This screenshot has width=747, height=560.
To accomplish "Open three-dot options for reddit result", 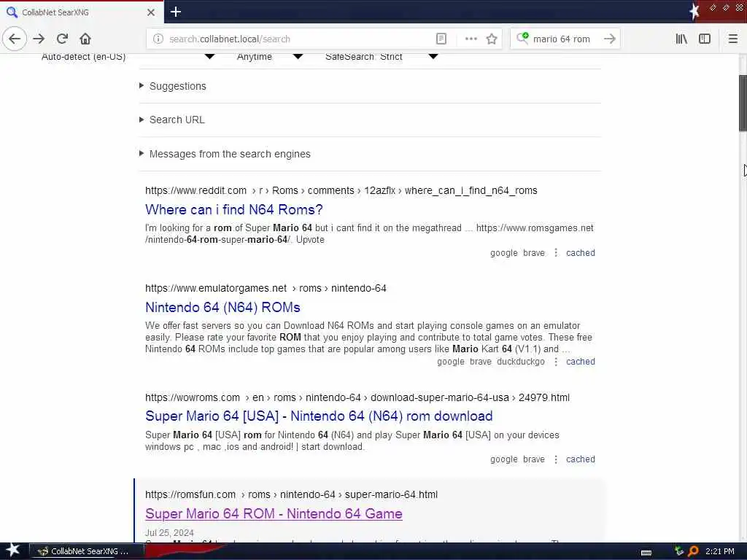I will coord(555,253).
